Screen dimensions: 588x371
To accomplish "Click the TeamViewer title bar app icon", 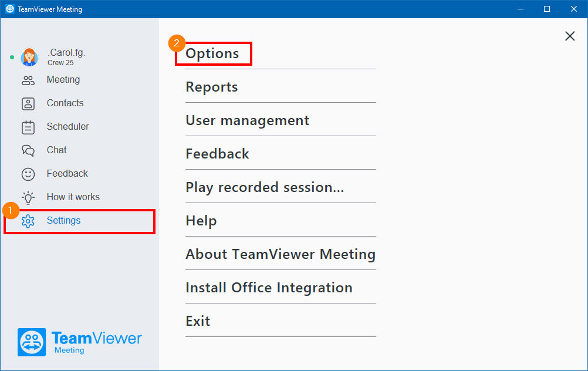I will tap(10, 9).
